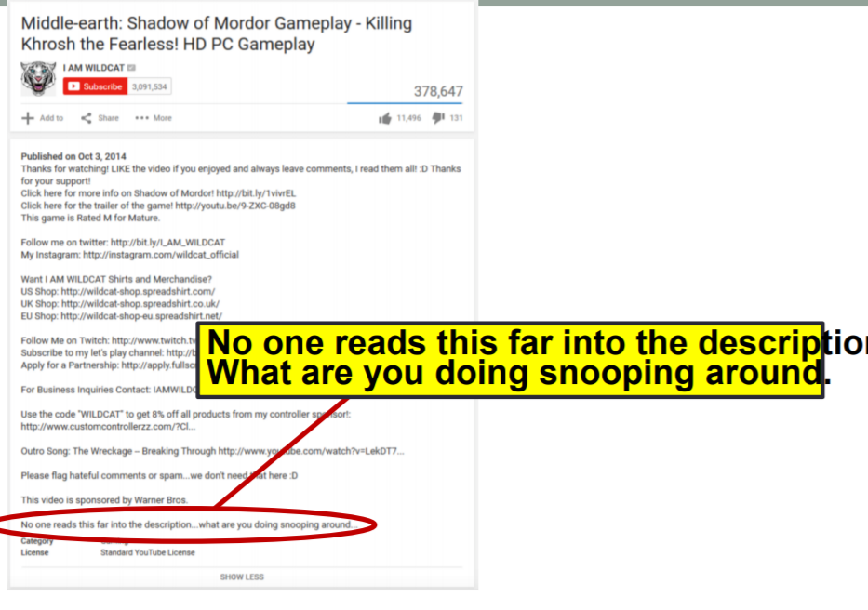Click the Add to plus icon
Viewport: 868px width, 610px height.
pos(28,118)
